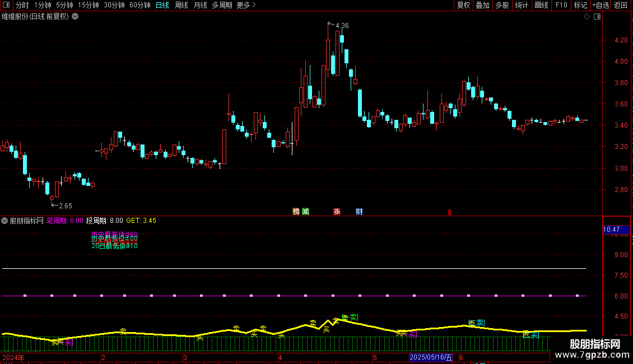Open the 多股 multi-stock view
Screen dimensions: 633x364
pyautogui.click(x=502, y=5)
